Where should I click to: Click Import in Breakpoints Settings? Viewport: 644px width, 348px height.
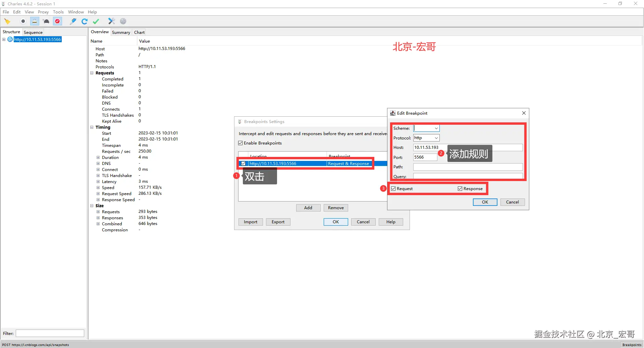(x=251, y=222)
